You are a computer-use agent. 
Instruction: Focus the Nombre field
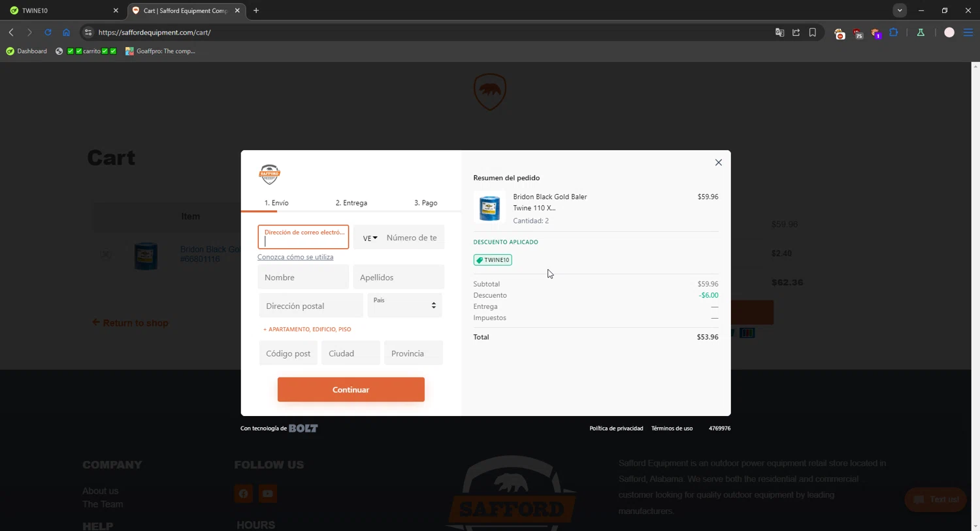(x=304, y=278)
